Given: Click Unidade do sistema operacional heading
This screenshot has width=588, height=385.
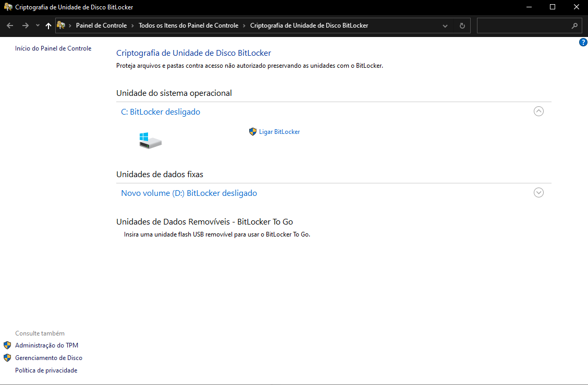Looking at the screenshot, I should 174,93.
